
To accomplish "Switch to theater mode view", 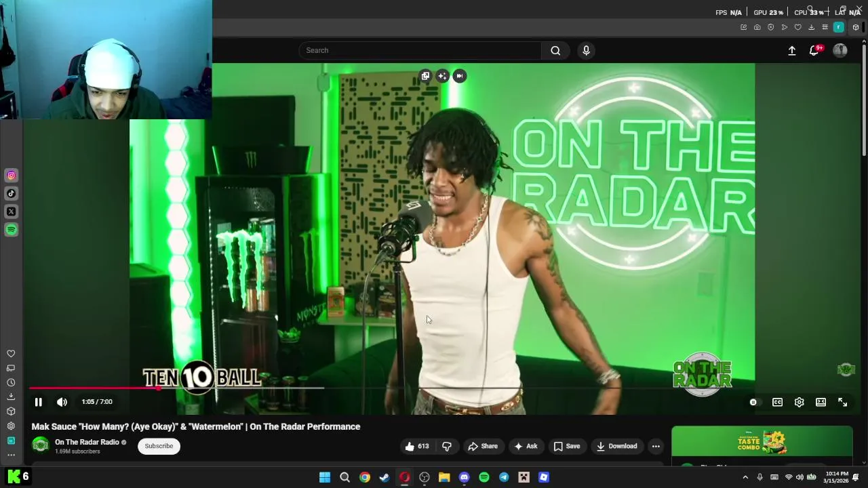I will [821, 402].
